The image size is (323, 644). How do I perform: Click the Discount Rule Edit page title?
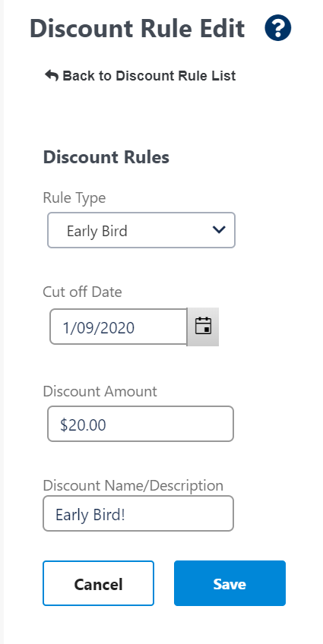click(138, 29)
